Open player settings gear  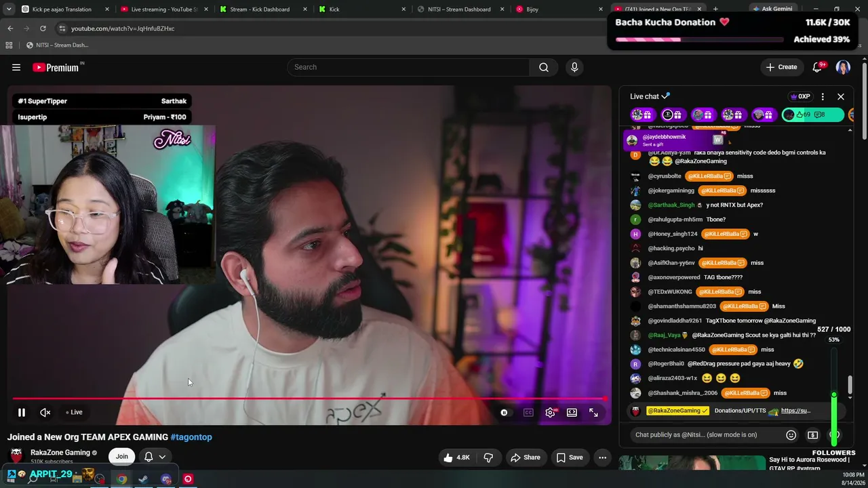(550, 412)
